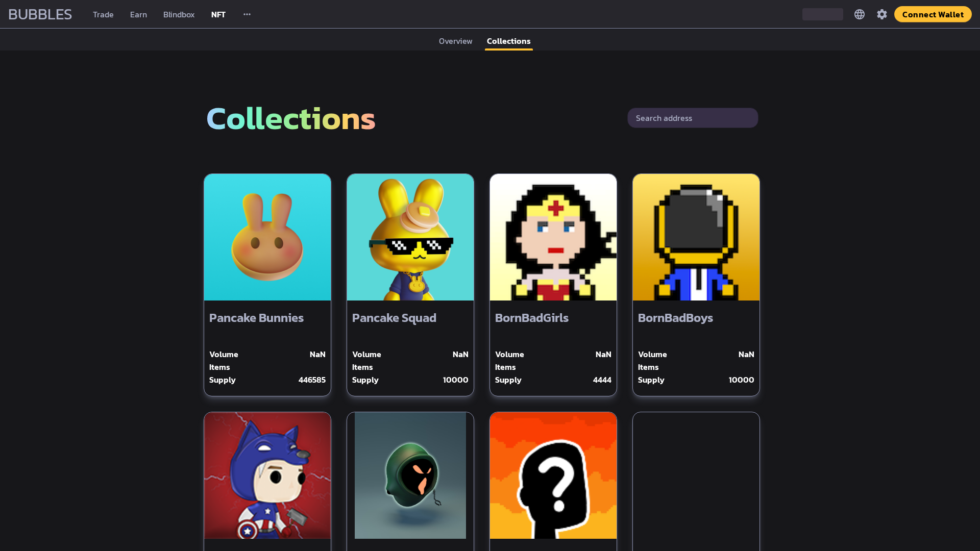
Task: Open the Pancake Squad collection image
Action: [x=410, y=237]
